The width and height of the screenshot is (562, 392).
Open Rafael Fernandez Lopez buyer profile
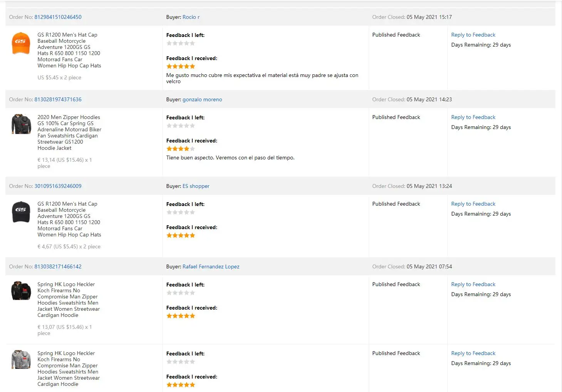211,266
